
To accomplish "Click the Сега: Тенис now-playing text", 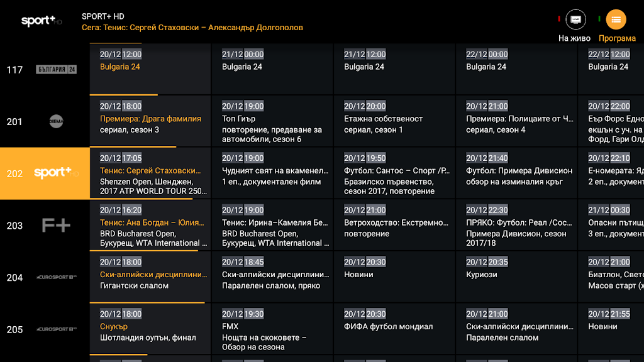I will tap(192, 28).
